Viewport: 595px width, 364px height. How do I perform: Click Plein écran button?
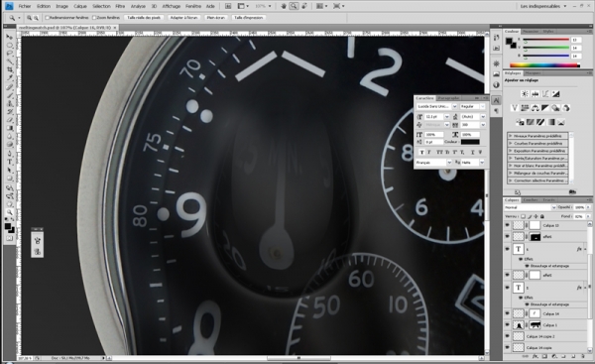pos(216,18)
